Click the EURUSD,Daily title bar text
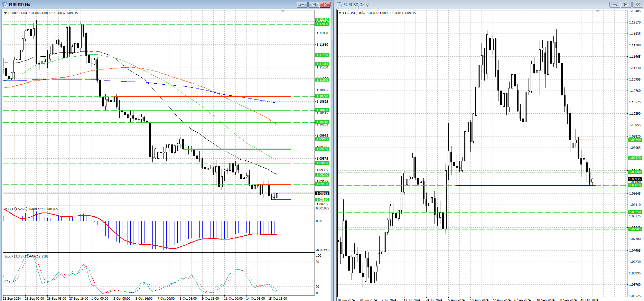 pos(356,5)
